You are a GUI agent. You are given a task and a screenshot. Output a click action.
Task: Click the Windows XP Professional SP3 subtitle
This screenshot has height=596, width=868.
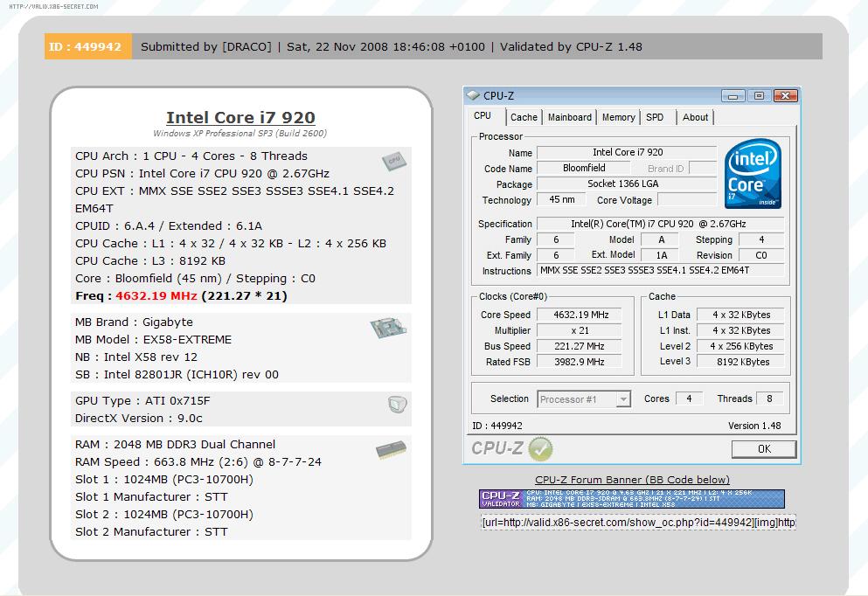240,134
